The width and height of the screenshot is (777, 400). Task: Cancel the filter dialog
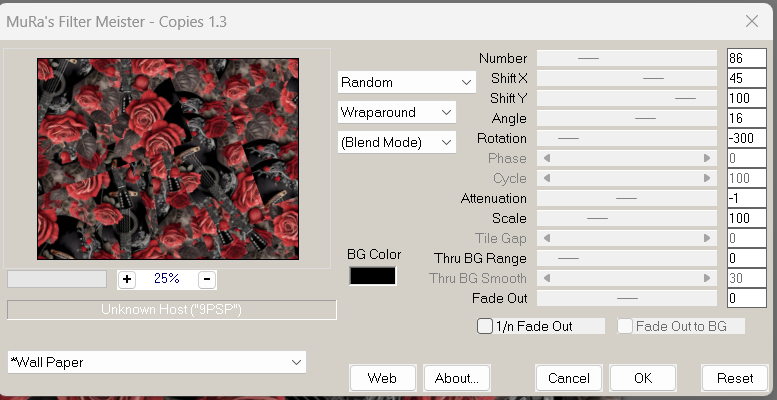coord(568,378)
